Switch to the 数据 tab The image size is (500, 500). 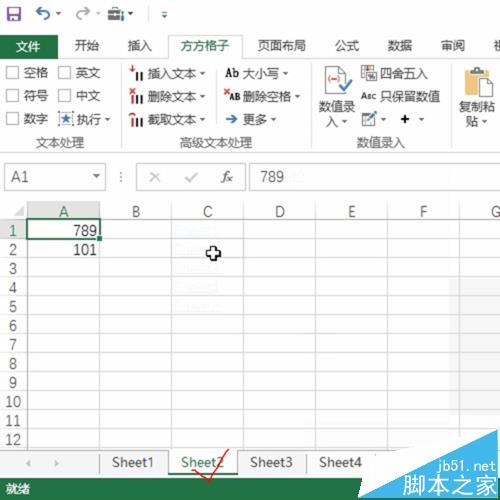coord(399,46)
